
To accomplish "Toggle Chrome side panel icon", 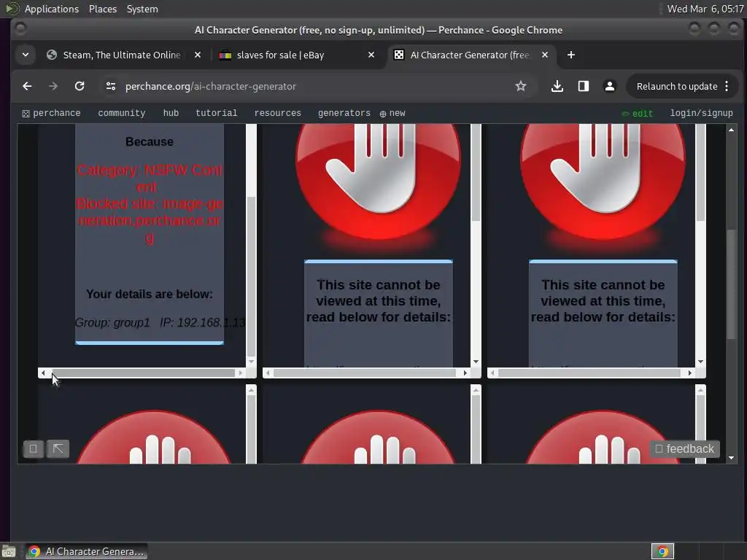I will 583,86.
